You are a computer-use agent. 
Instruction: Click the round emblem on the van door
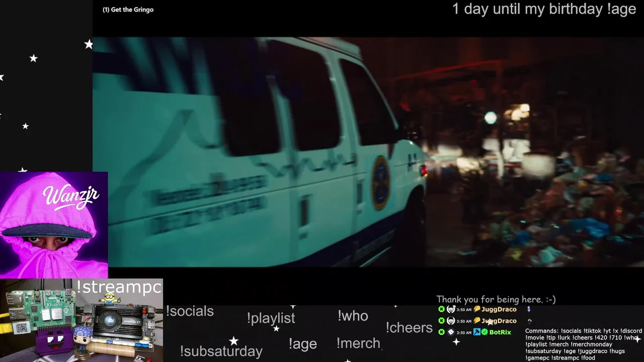pos(381,183)
